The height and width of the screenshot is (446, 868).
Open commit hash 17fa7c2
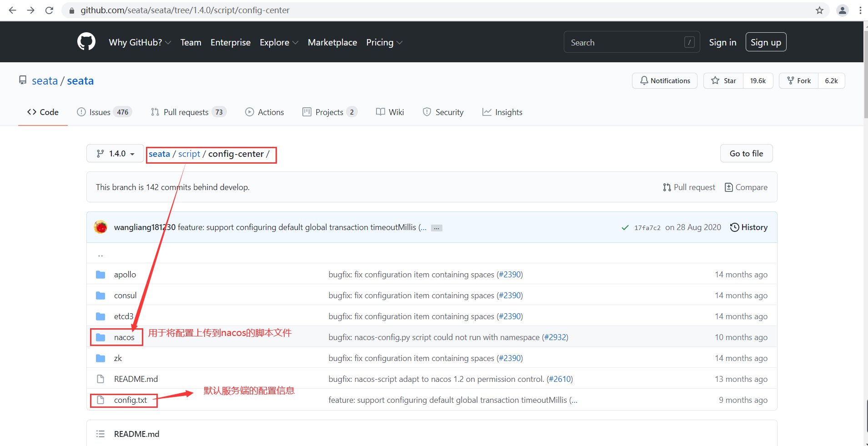point(647,228)
